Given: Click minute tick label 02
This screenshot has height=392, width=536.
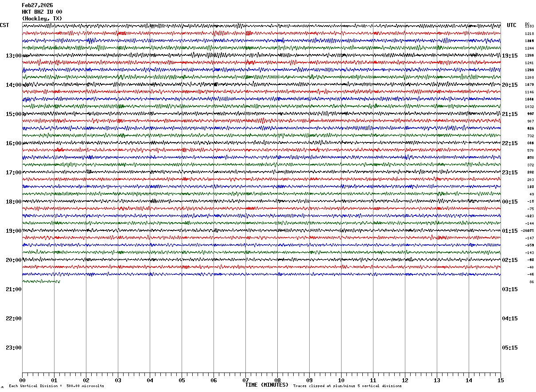Looking at the screenshot, I should click(86, 380).
